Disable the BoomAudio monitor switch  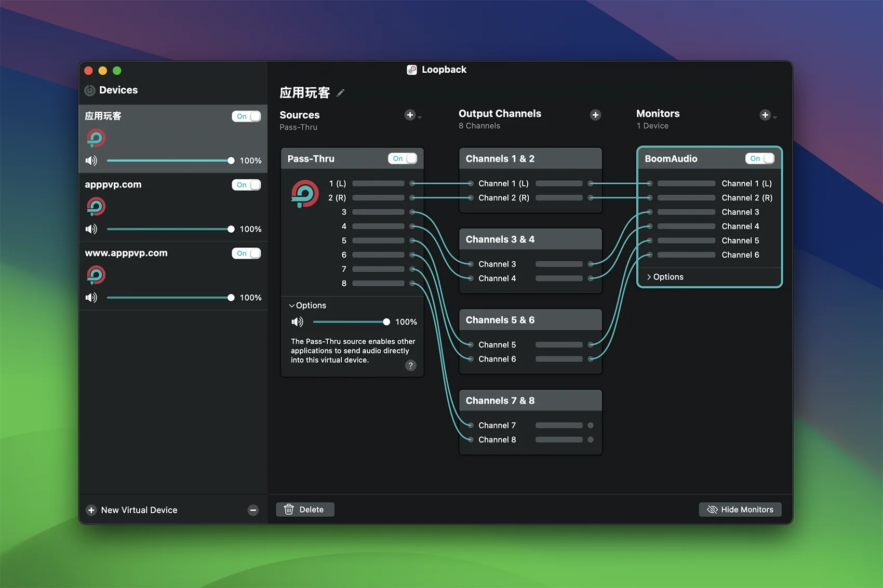coord(760,158)
